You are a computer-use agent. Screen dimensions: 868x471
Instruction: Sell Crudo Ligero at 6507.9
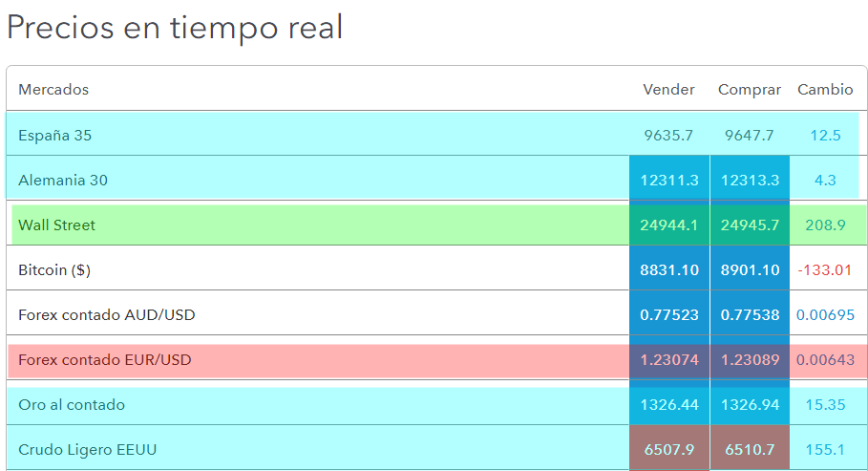(668, 449)
